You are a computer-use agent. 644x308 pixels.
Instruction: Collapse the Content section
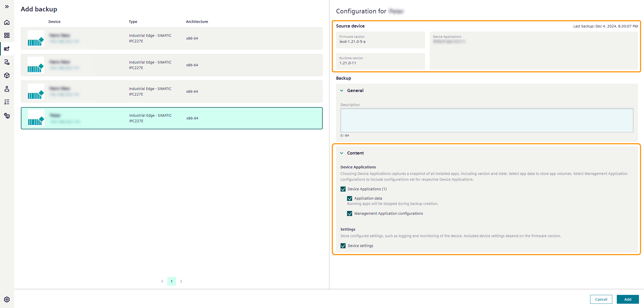342,153
